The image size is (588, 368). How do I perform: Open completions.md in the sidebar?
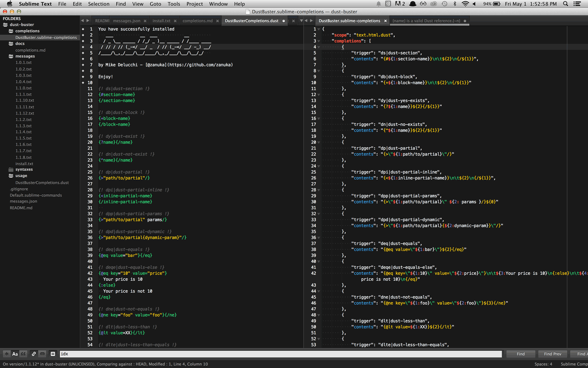pyautogui.click(x=30, y=50)
